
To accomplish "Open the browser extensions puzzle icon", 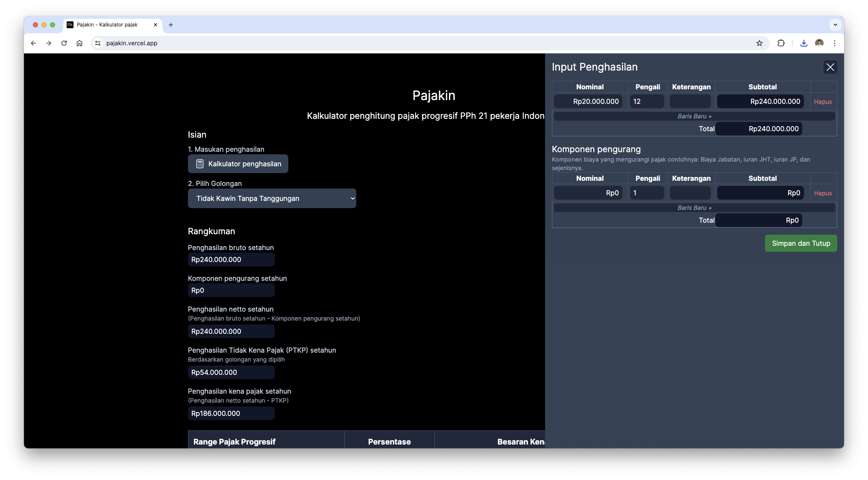I will [x=781, y=43].
